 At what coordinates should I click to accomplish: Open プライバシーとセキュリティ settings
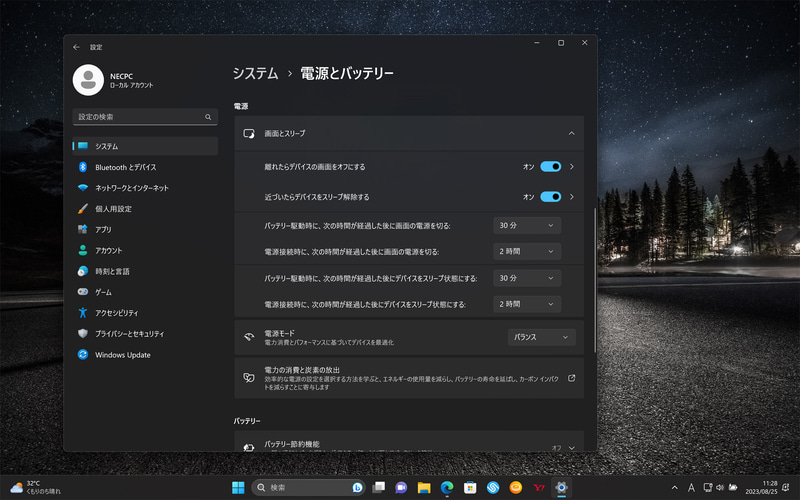coord(145,334)
